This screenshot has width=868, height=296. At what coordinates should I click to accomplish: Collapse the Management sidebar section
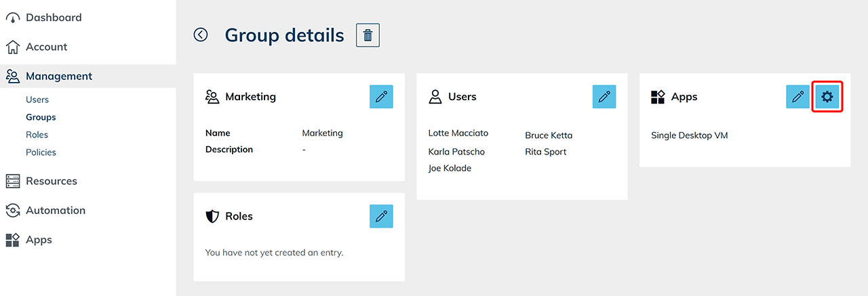tap(59, 77)
